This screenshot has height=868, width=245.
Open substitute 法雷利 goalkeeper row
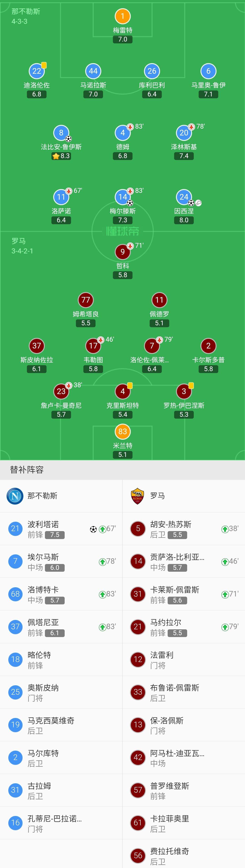click(184, 660)
